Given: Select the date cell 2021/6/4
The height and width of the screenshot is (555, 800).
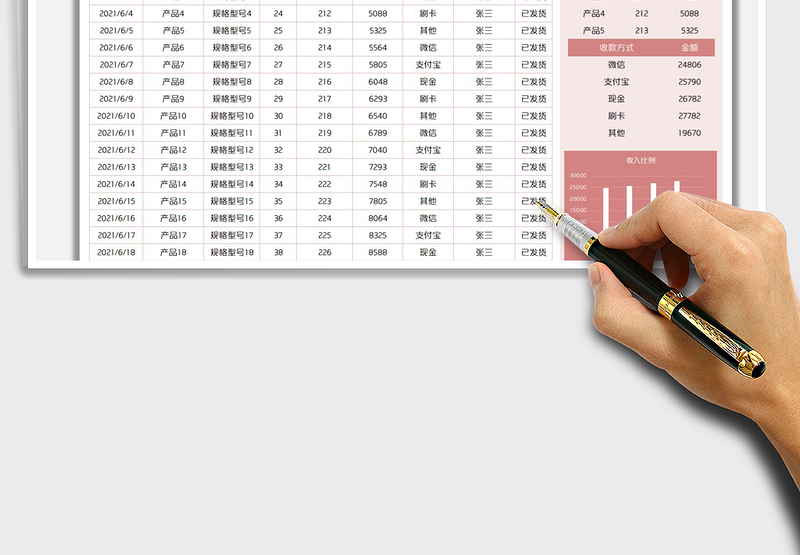Looking at the screenshot, I should [116, 14].
